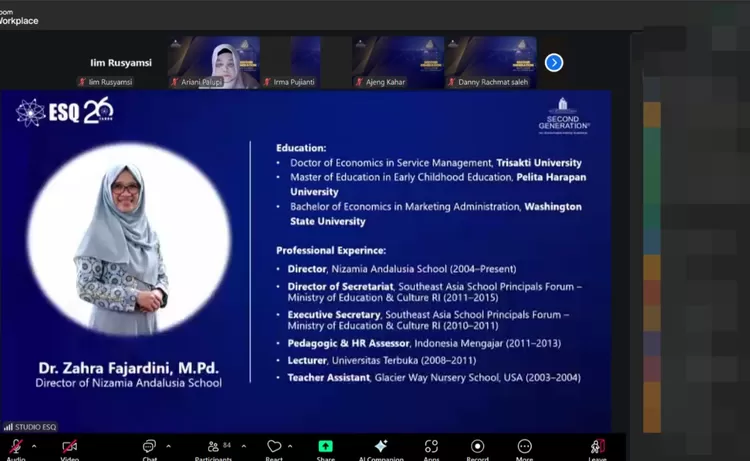Image resolution: width=750 pixels, height=461 pixels.
Task: Select Ajeng Kahar video thumbnail
Action: pos(398,62)
